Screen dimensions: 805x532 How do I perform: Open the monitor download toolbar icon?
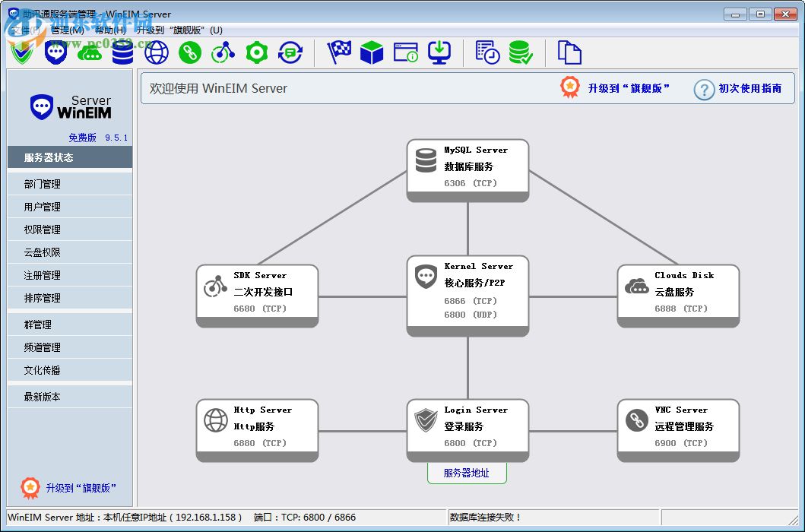point(439,52)
